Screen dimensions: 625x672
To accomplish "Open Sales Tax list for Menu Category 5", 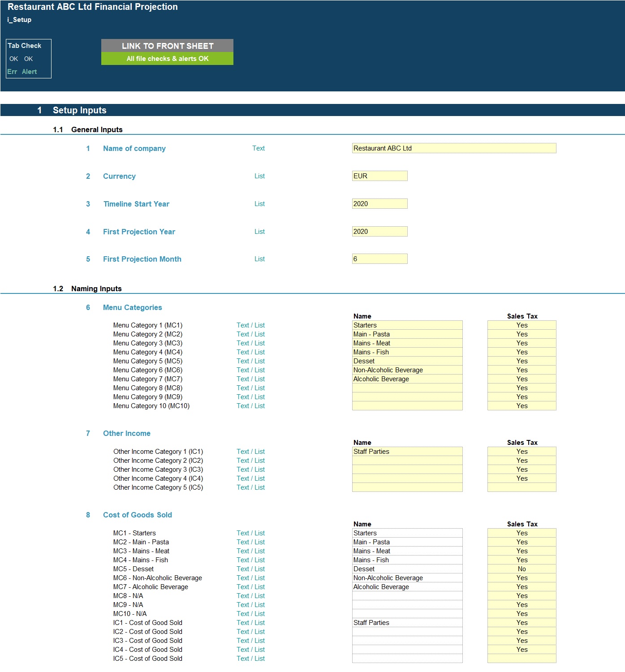I will pos(522,361).
